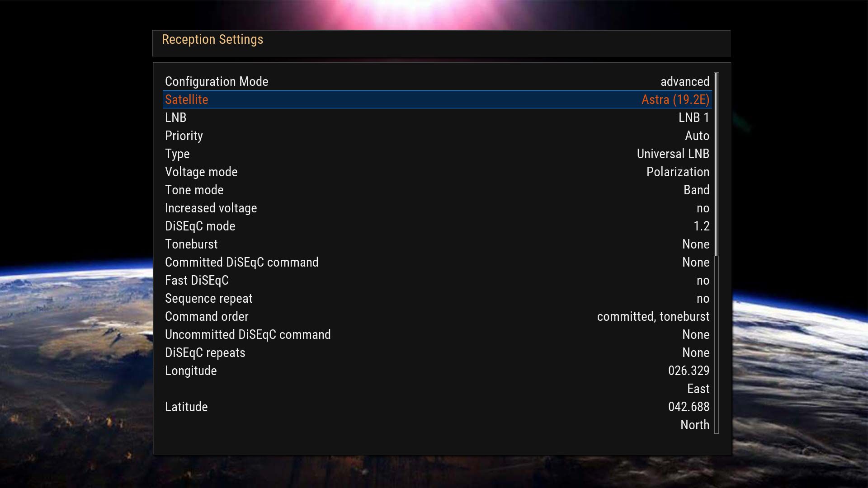Select the LNB setting row
Viewport: 868px width, 488px height.
pos(437,117)
